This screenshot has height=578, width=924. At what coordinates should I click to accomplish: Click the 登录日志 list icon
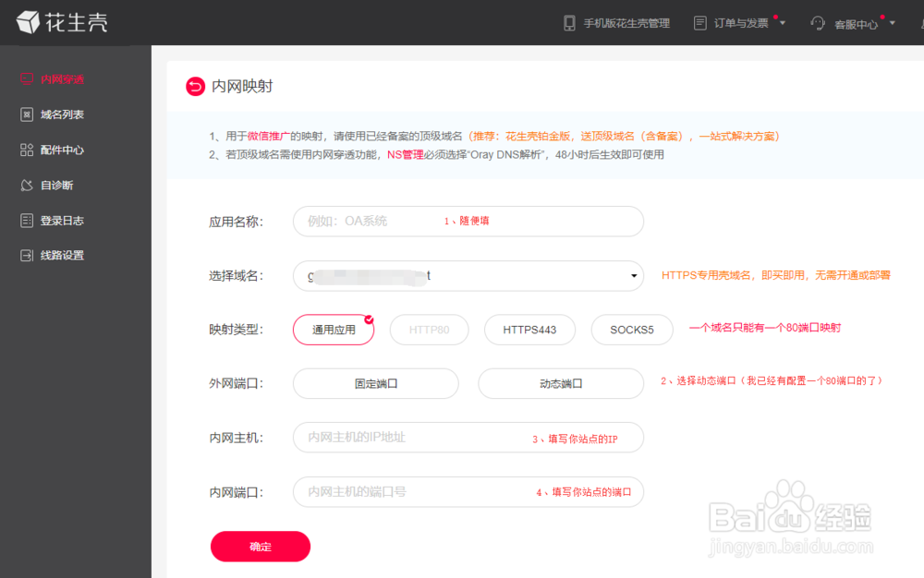[x=27, y=220]
